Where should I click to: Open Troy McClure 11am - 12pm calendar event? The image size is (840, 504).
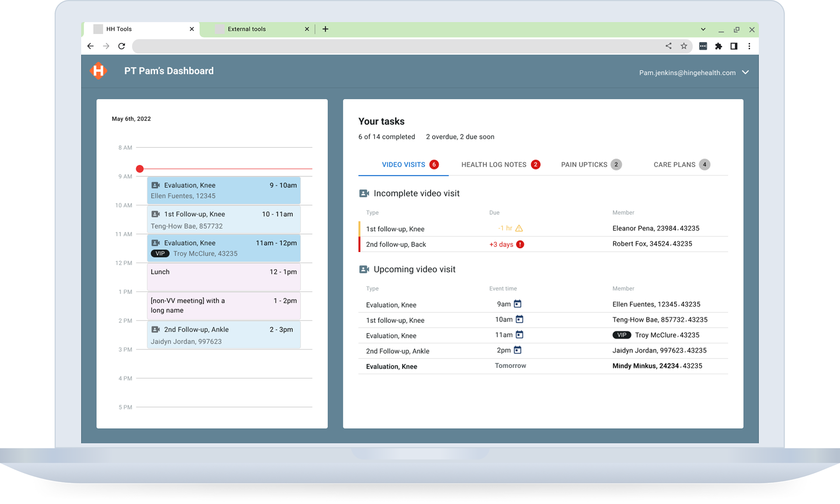(x=224, y=248)
